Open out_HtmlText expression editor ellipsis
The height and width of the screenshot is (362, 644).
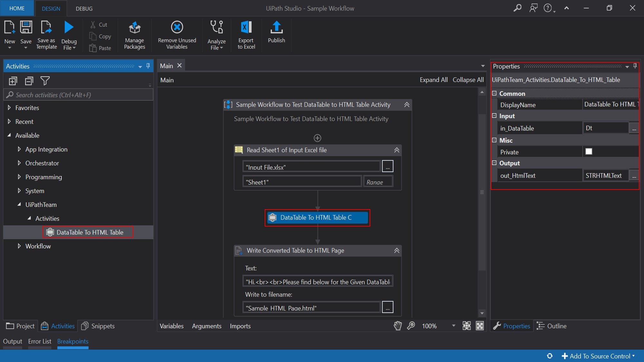coord(634,175)
